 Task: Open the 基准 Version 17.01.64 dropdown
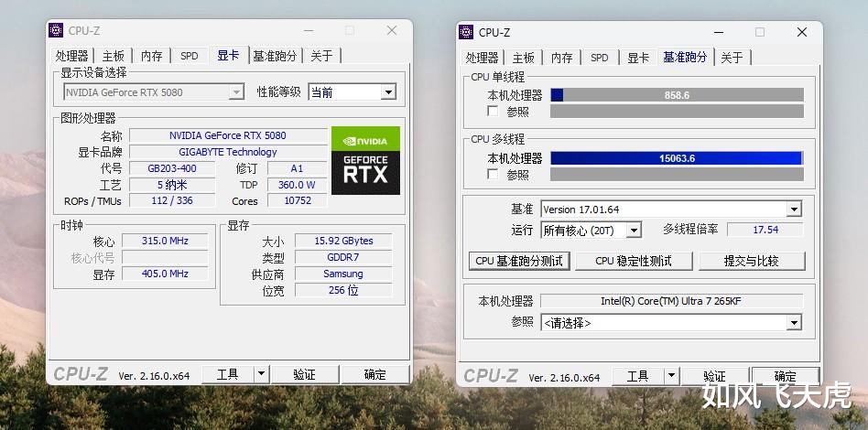pyautogui.click(x=671, y=210)
